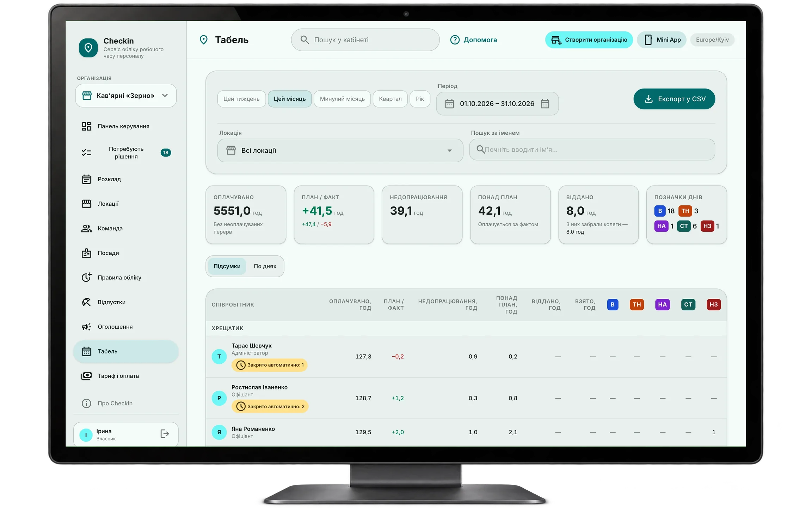Click the Команда people icon
812x508 pixels.
point(86,229)
